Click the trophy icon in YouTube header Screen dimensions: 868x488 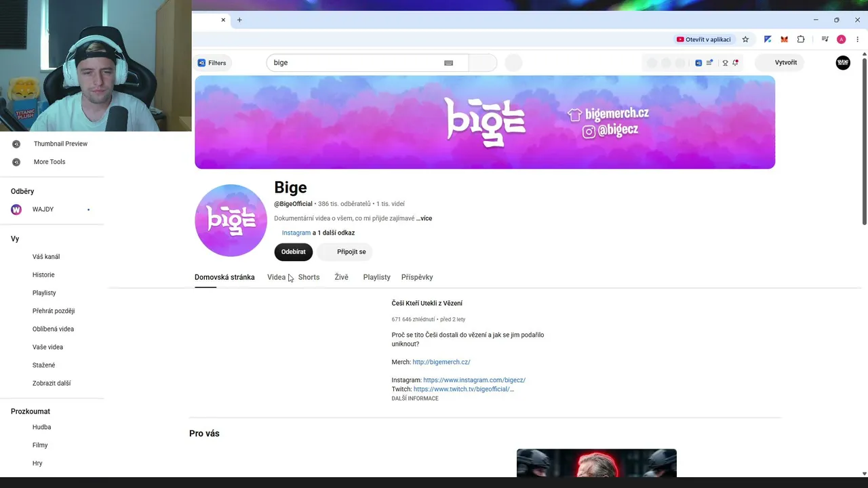725,63
